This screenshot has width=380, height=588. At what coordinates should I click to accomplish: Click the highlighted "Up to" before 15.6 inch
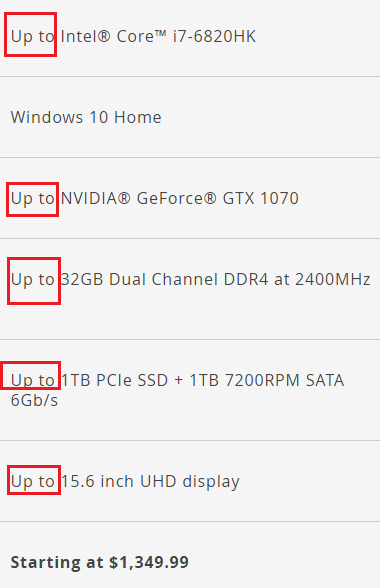[33, 482]
